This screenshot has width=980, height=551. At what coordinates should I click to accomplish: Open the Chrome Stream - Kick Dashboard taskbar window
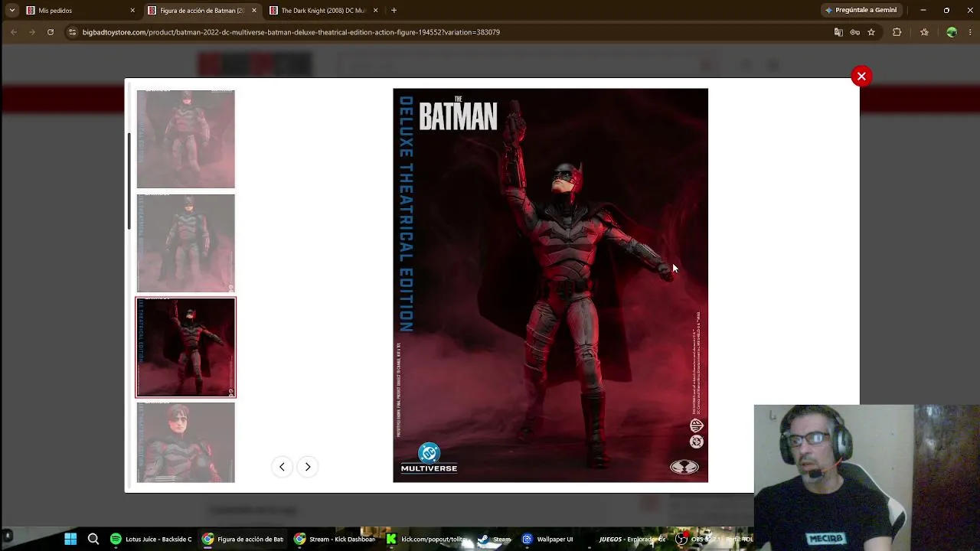(x=335, y=540)
